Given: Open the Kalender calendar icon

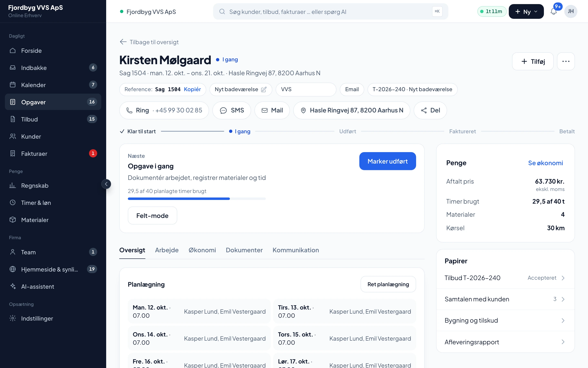Looking at the screenshot, I should [x=13, y=85].
